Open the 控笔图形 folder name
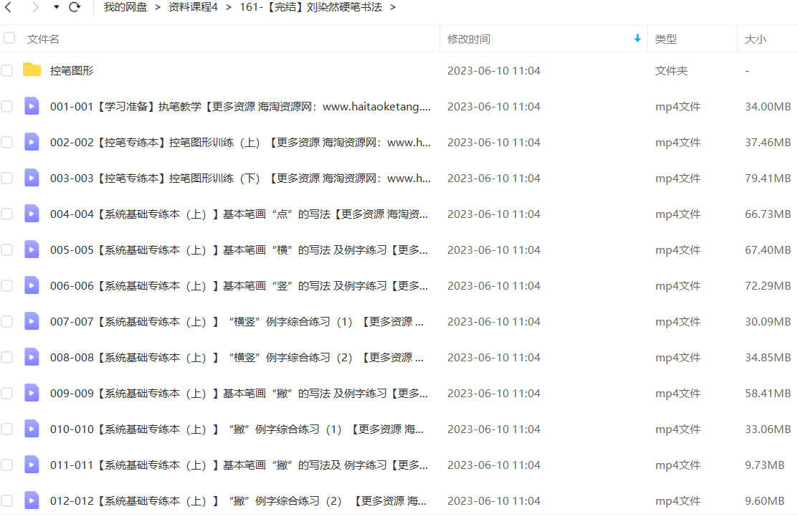The height and width of the screenshot is (532, 798). coord(72,71)
